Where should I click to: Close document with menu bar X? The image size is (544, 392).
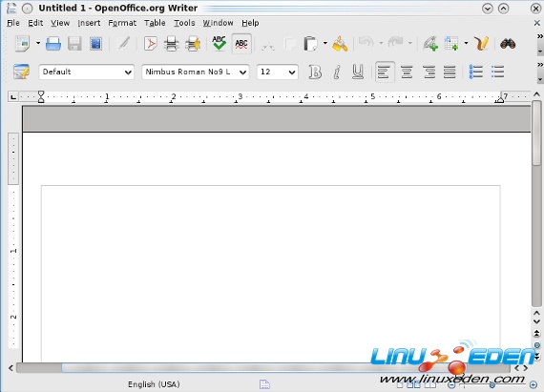click(x=536, y=23)
